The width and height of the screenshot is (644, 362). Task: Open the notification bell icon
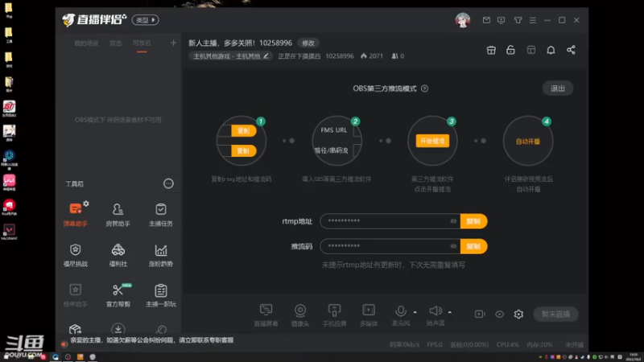551,50
